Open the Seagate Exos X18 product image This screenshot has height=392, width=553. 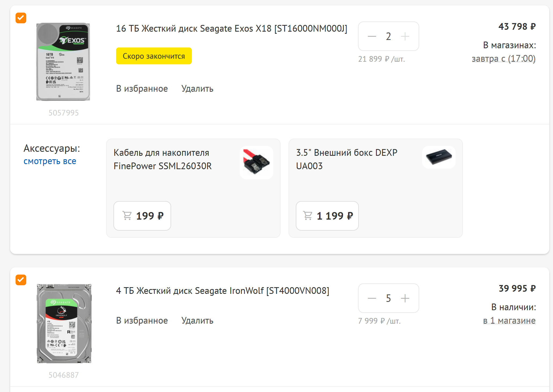pos(63,62)
